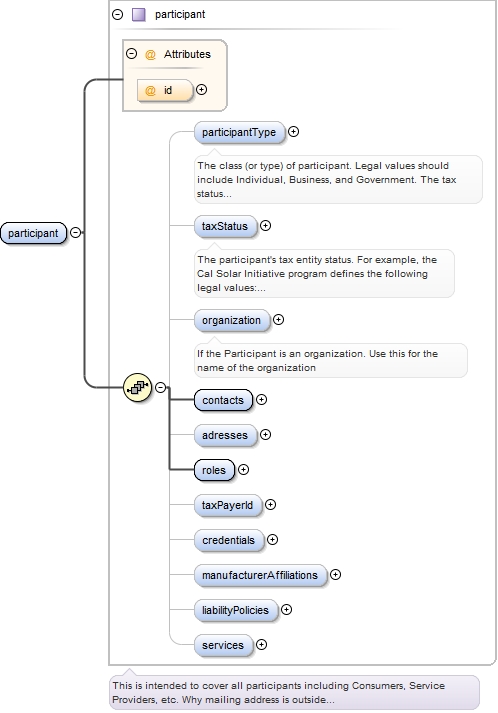Image resolution: width=498 pixels, height=713 pixels.
Task: Click the @ icon inside id attribute
Action: click(150, 90)
